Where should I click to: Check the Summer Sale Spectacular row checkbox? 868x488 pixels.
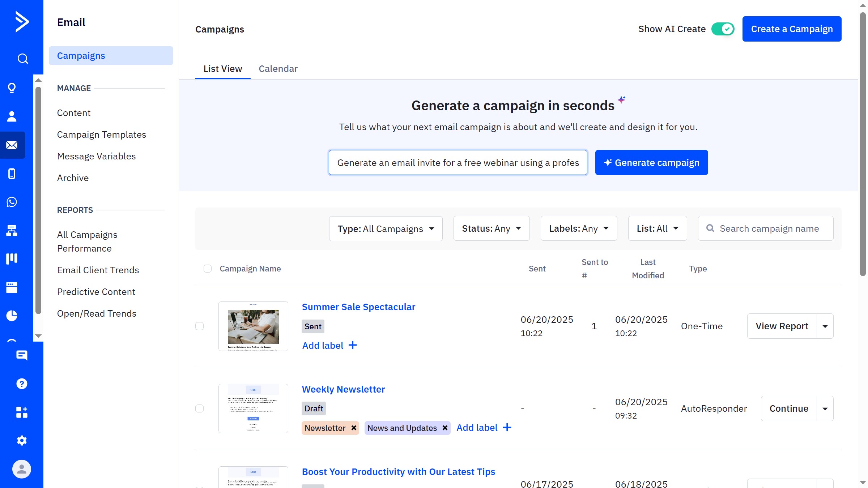click(200, 326)
